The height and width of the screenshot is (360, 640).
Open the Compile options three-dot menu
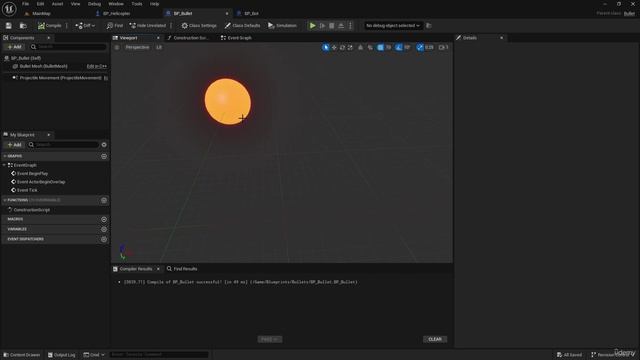(x=67, y=26)
